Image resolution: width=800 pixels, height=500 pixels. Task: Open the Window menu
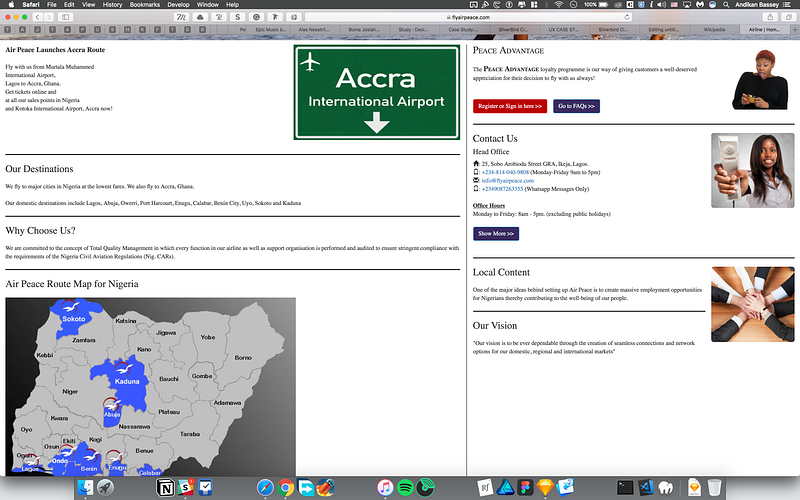click(x=208, y=4)
